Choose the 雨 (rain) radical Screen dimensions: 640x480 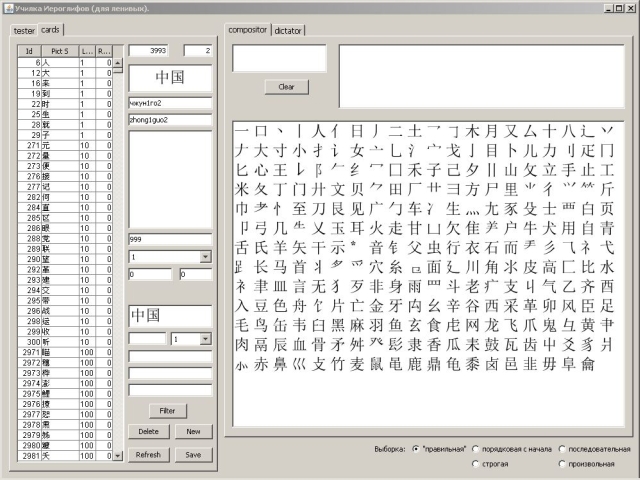point(414,287)
